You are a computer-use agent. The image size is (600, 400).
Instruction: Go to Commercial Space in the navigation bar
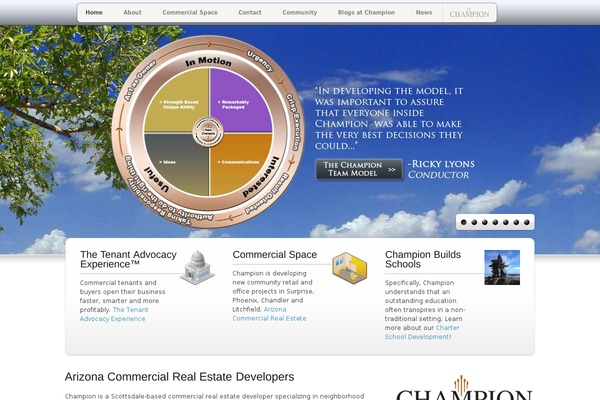(x=190, y=13)
